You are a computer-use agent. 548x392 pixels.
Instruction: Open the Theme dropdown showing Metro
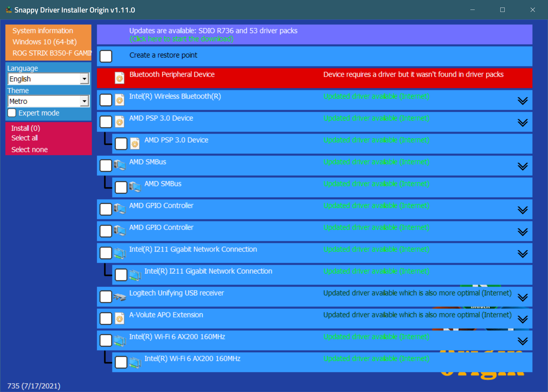[49, 101]
